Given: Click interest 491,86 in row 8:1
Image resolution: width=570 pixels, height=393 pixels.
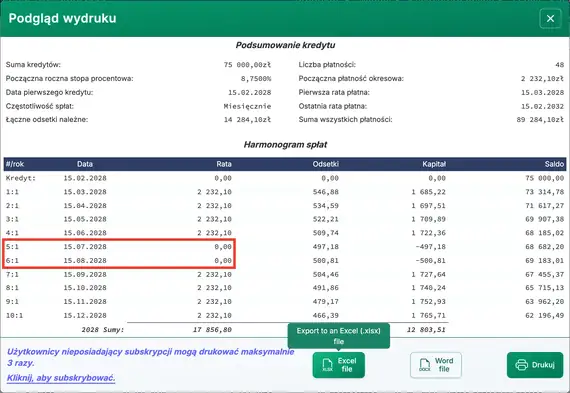Looking at the screenshot, I should [326, 288].
